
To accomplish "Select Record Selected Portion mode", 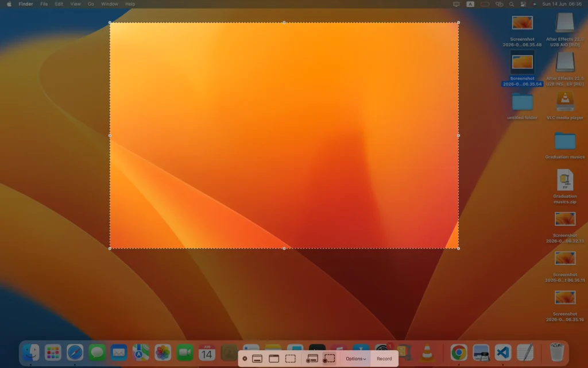I will [x=329, y=359].
